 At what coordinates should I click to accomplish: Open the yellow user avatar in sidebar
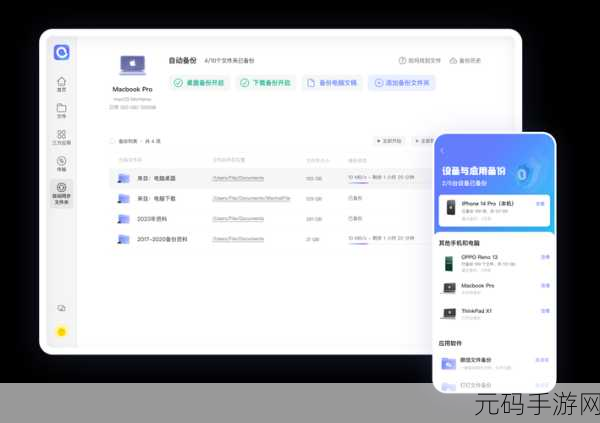coord(61,332)
